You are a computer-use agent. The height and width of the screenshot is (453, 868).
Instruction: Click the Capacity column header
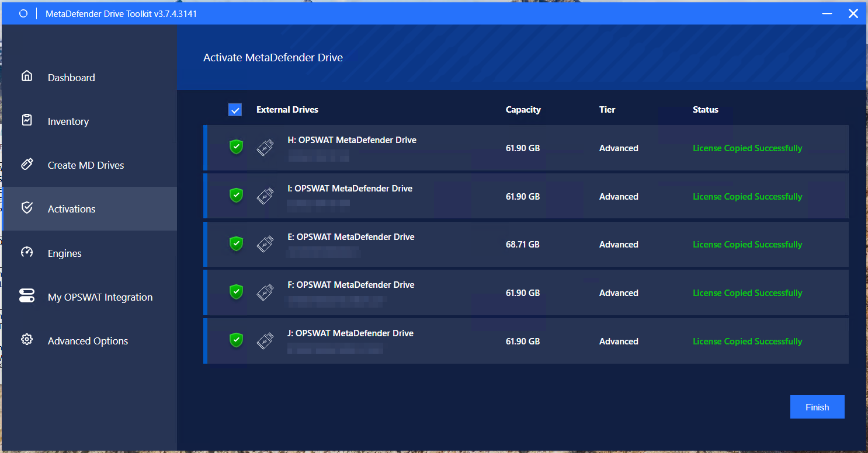click(523, 110)
